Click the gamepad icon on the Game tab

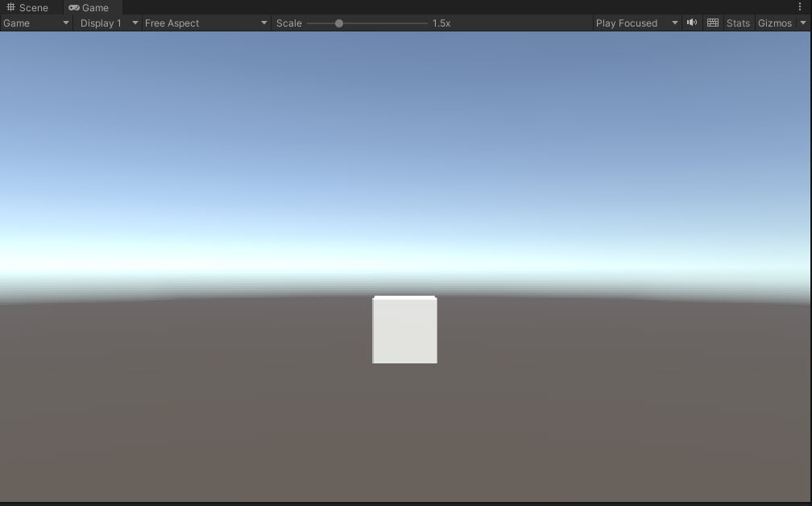[74, 7]
